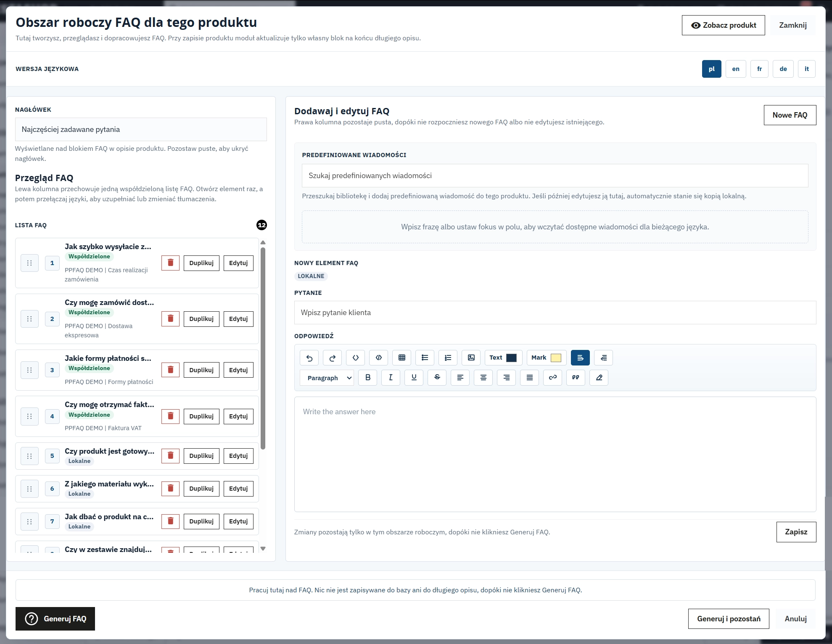Apply a bulleted list with the list icon

[x=425, y=357]
